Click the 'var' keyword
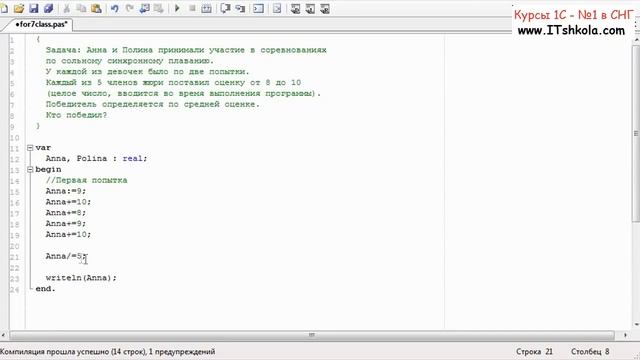The image size is (640, 360). point(43,148)
